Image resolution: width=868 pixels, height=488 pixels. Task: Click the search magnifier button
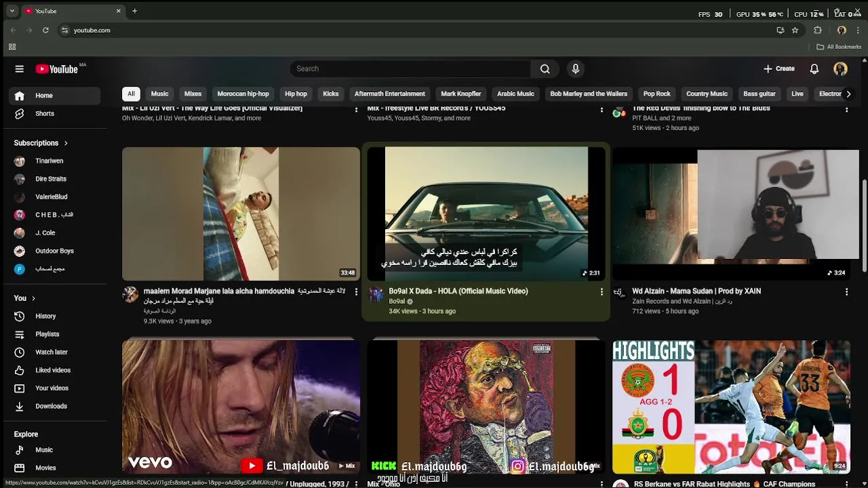point(545,68)
